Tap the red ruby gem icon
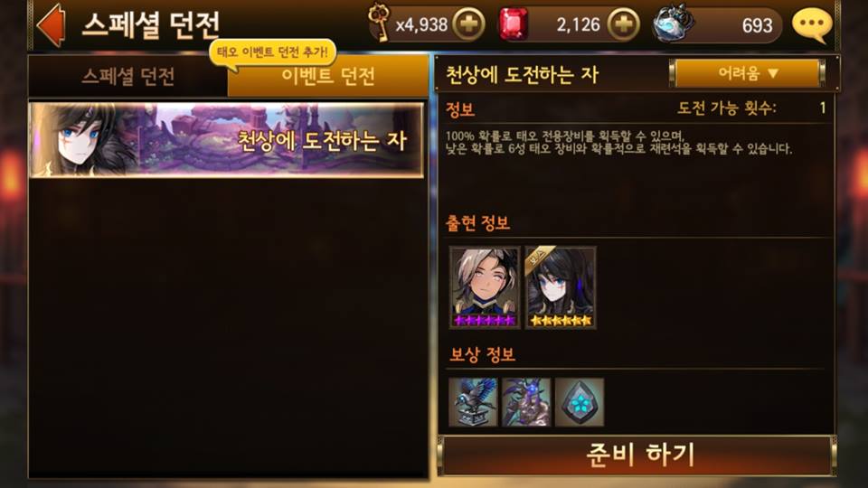This screenshot has height=488, width=868. point(514,24)
